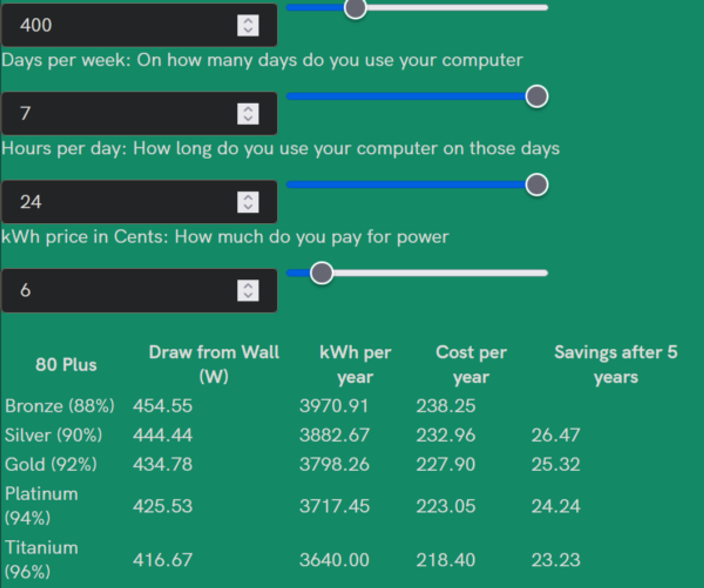Click the 'Hours per day' description label
Viewport: 704px width, 588px height.
pyautogui.click(x=280, y=149)
